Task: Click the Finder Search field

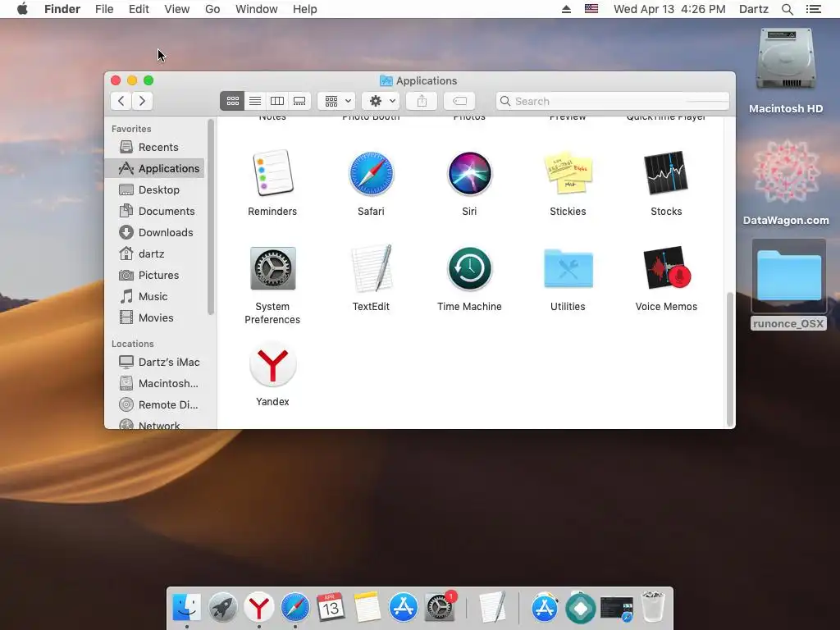Action: click(x=612, y=101)
